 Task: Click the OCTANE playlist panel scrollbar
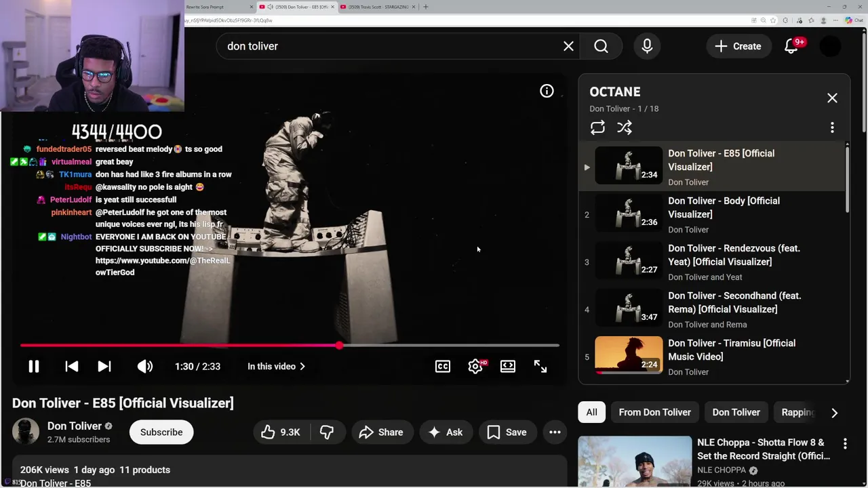(847, 180)
